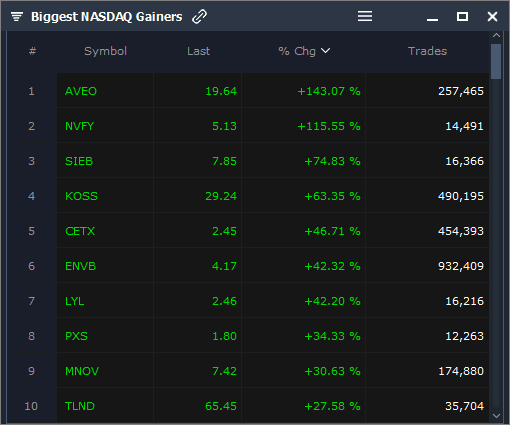Click the vertical scrollbar thumb
Image resolution: width=510 pixels, height=425 pixels.
(x=496, y=61)
